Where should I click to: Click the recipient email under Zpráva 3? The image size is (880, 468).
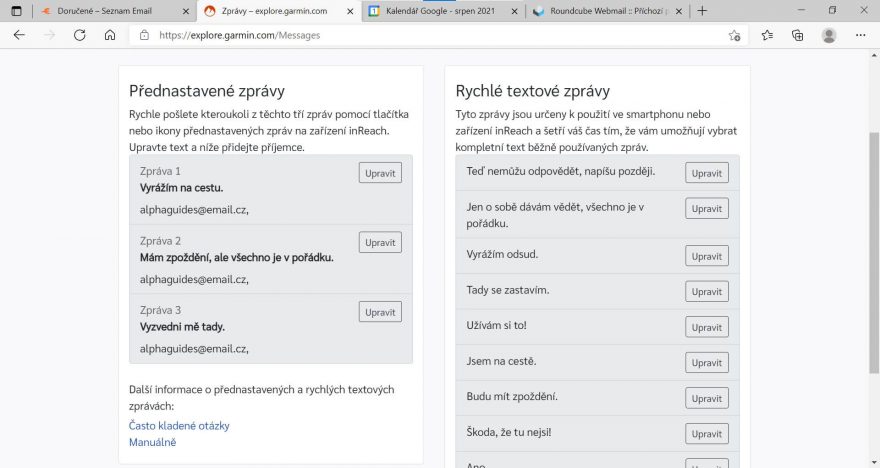click(194, 348)
